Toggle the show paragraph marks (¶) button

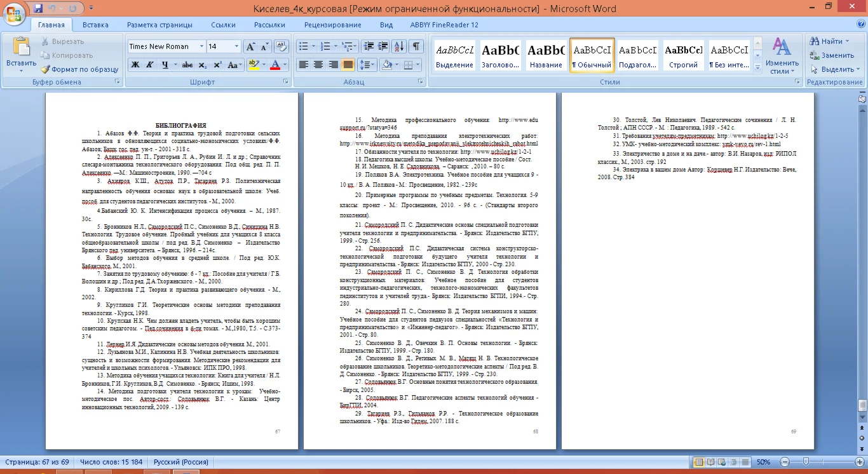coord(416,46)
